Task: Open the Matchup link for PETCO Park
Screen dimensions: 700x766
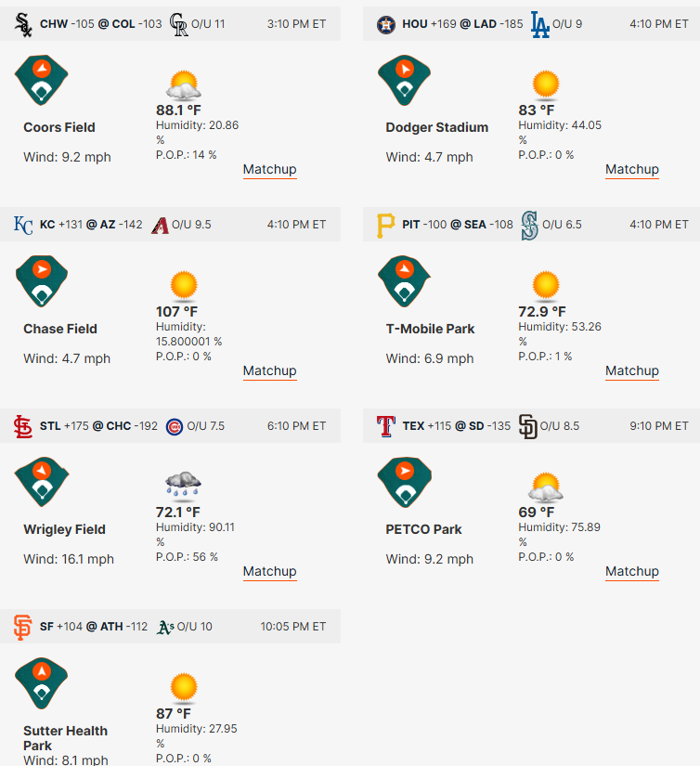Action: (x=632, y=572)
